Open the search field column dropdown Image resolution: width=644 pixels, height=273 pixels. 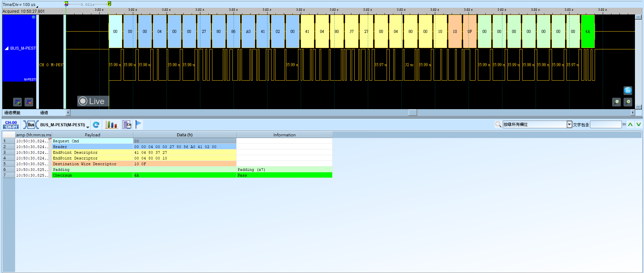(x=569, y=125)
